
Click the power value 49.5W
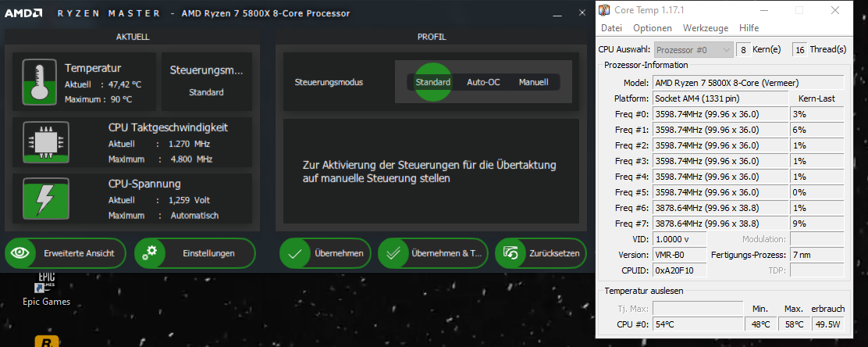coord(827,324)
